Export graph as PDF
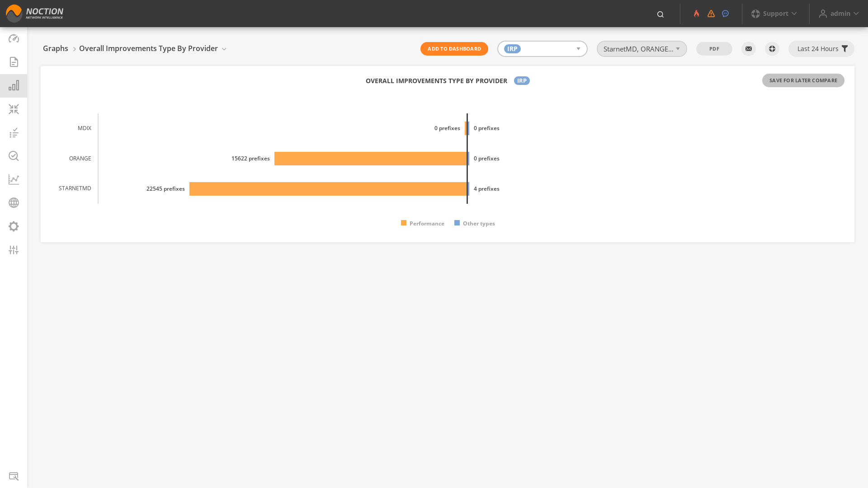This screenshot has height=488, width=868. (714, 49)
